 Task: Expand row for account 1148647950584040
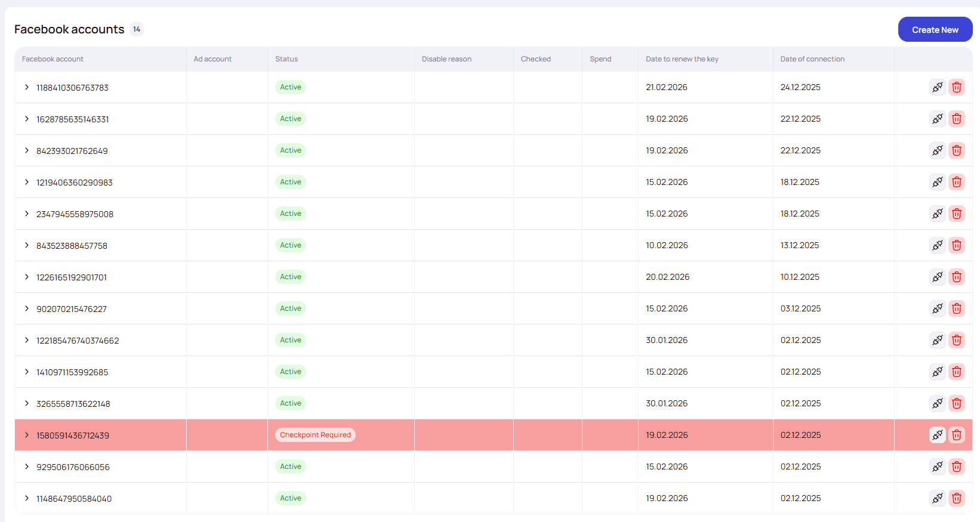27,498
